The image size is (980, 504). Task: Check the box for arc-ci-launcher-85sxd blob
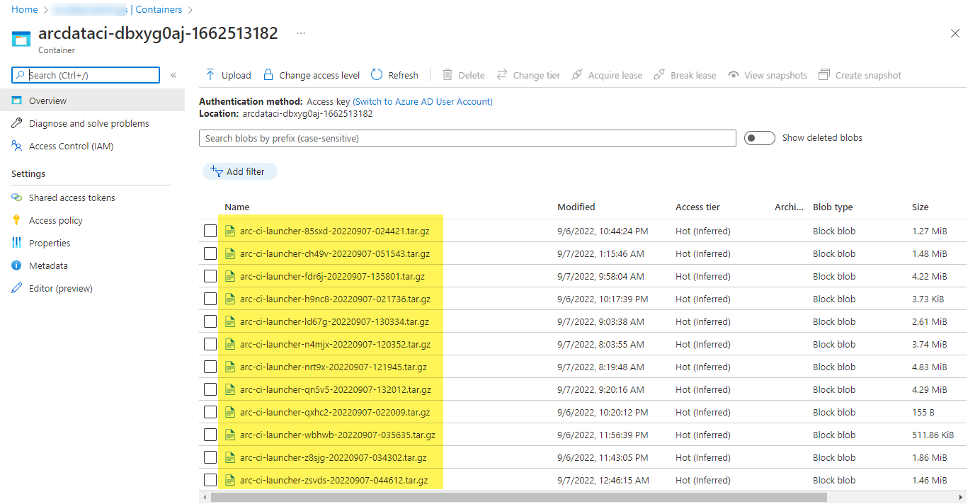(210, 231)
